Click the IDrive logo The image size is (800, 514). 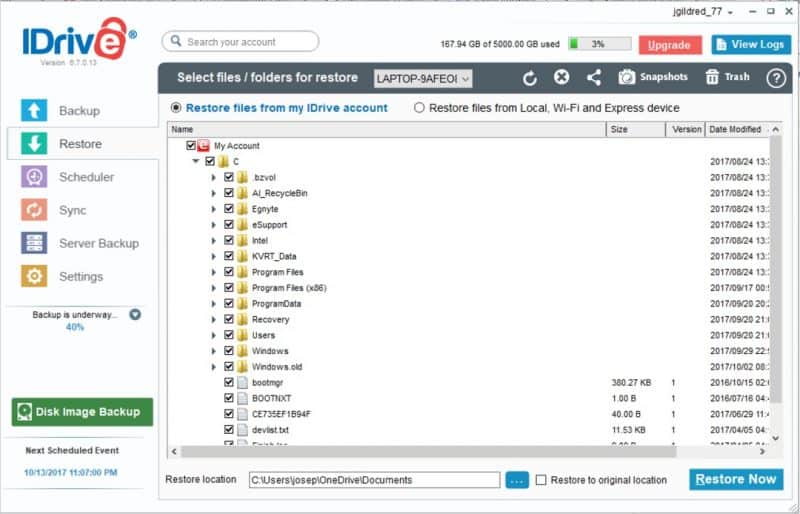coord(79,38)
